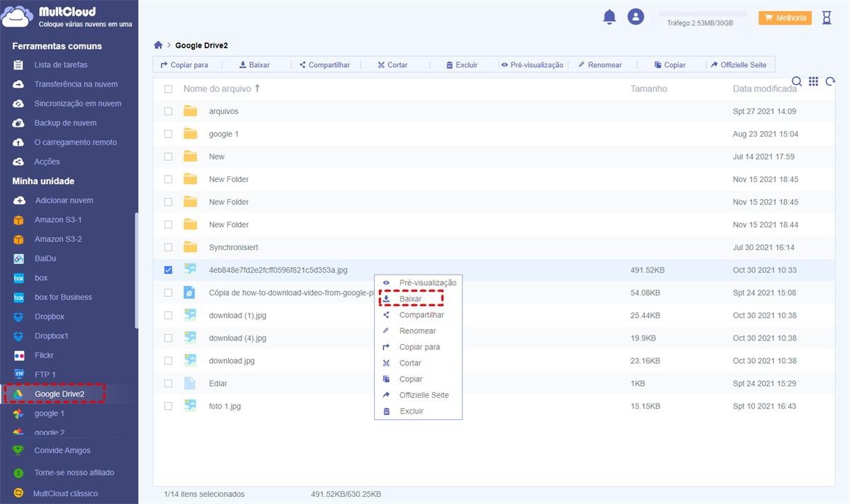The image size is (850, 504).
Task: Uncheck the 4eb848e7fd2e2fcff0596f821c5d353a.jpg checkbox
Action: click(168, 270)
